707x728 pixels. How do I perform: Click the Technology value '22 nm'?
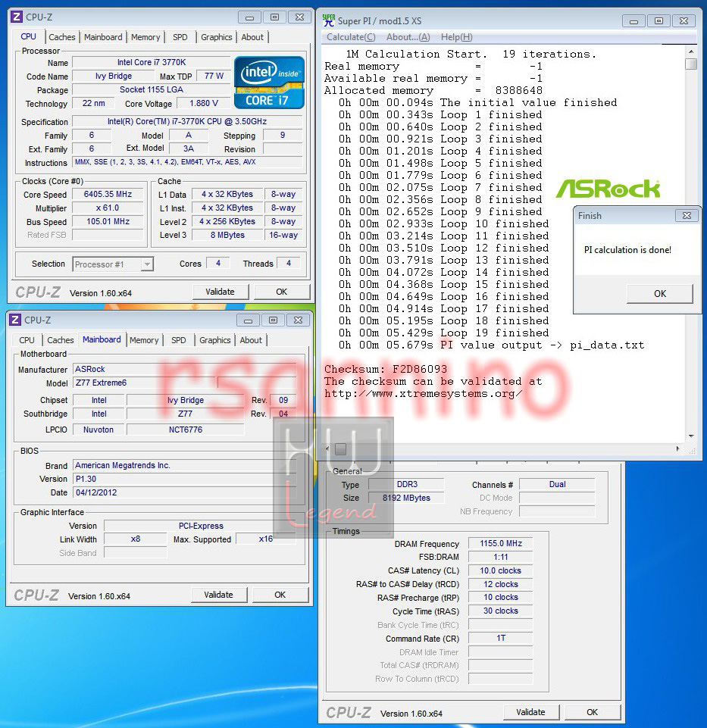click(x=93, y=103)
